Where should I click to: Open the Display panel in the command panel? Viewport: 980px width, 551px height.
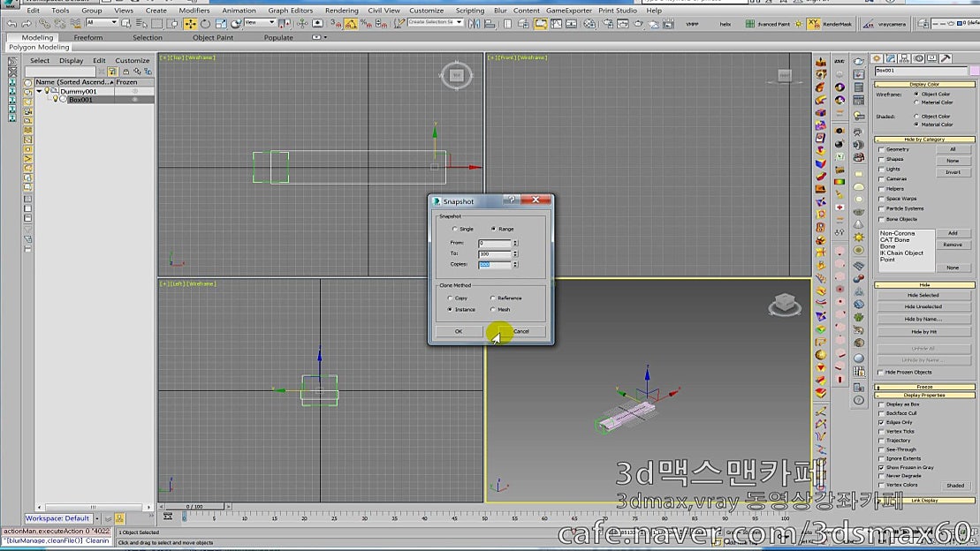point(931,57)
